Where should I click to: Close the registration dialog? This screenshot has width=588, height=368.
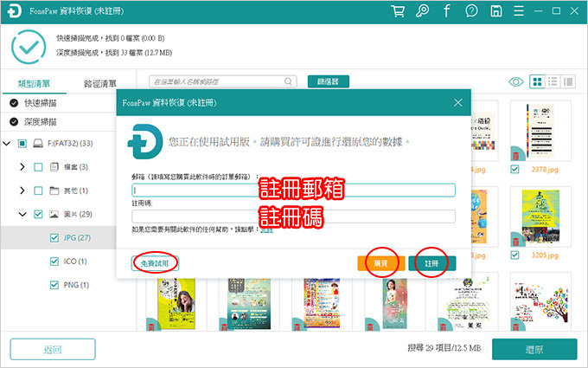tap(458, 102)
